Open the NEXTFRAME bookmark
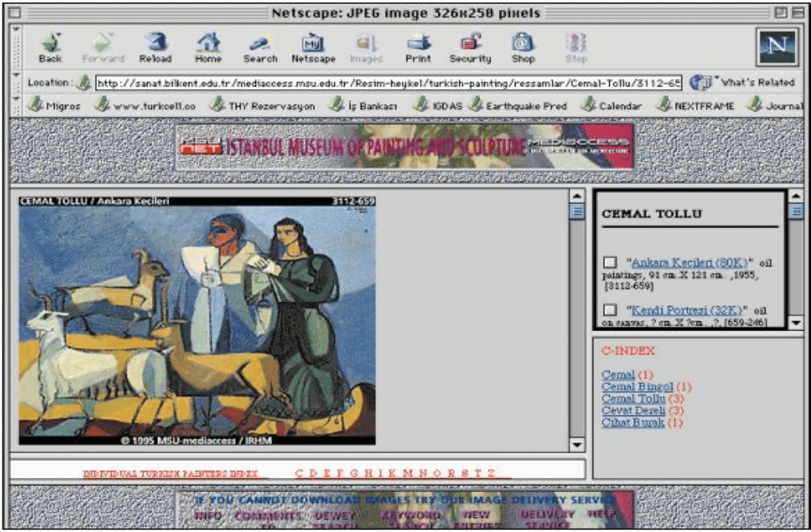Screen dimensions: 811x532 (695, 105)
